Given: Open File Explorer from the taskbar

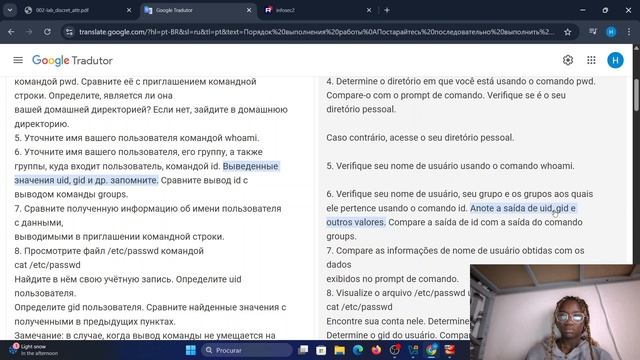Looking at the screenshot, I should pos(340,350).
